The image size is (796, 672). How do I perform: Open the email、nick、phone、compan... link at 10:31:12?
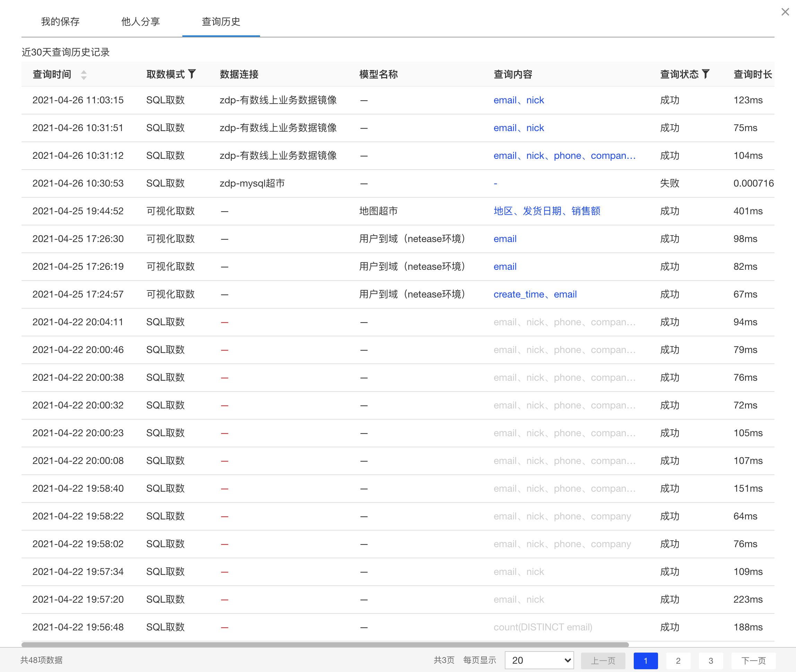(x=564, y=155)
